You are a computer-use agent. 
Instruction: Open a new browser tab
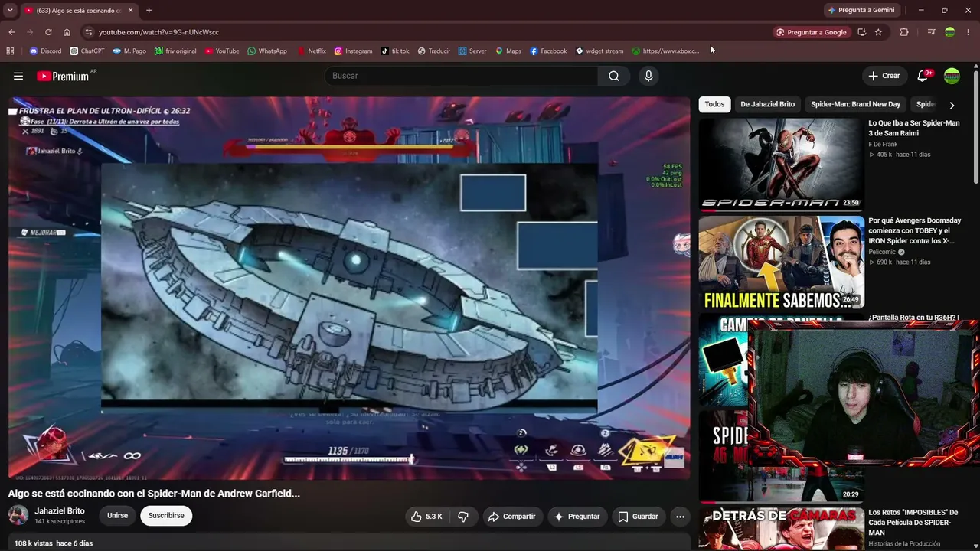click(149, 10)
